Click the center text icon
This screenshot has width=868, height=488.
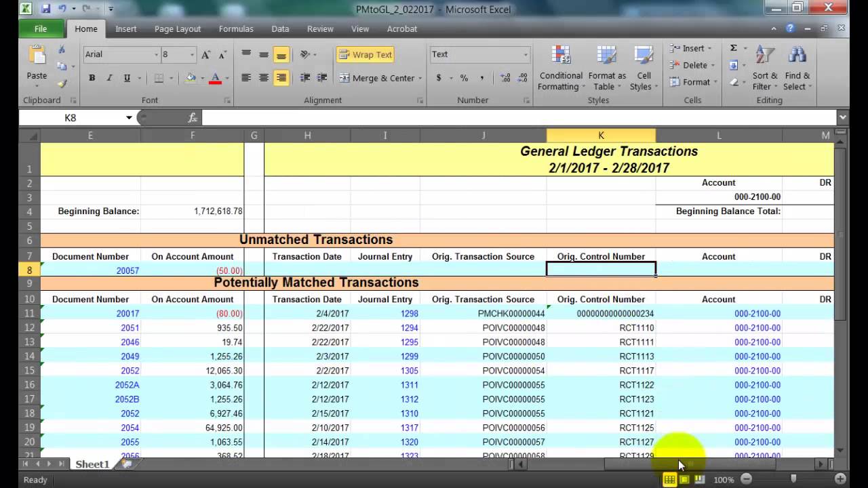(264, 78)
